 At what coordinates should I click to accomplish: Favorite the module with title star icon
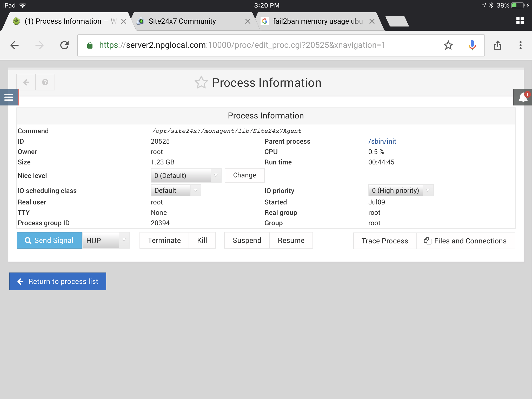[x=201, y=83]
